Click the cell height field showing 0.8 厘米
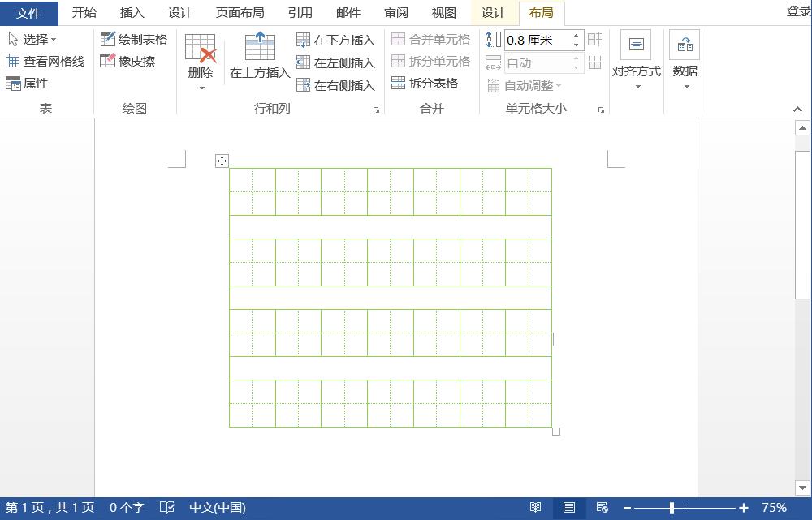The image size is (812, 520). click(x=540, y=38)
